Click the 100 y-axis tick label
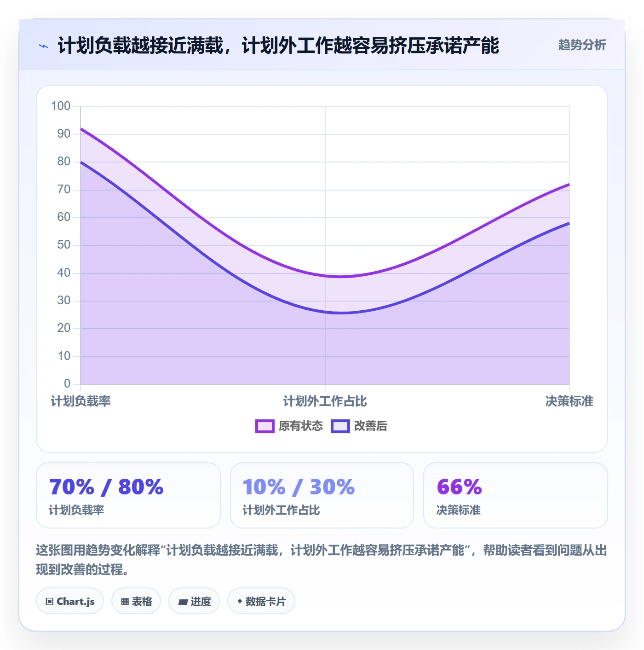 pos(61,106)
